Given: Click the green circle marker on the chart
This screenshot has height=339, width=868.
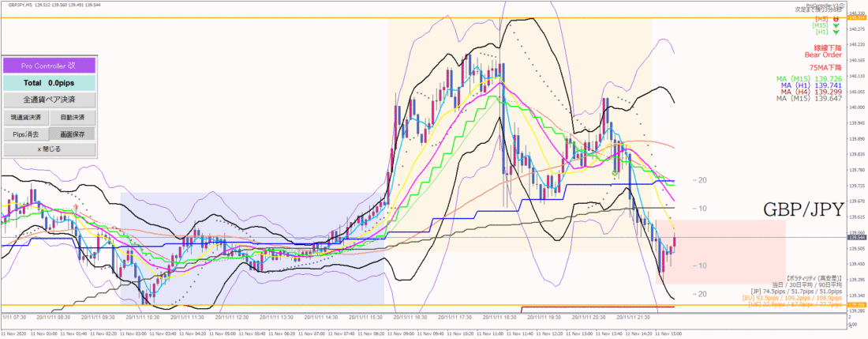Looking at the screenshot, I should pos(615,173).
